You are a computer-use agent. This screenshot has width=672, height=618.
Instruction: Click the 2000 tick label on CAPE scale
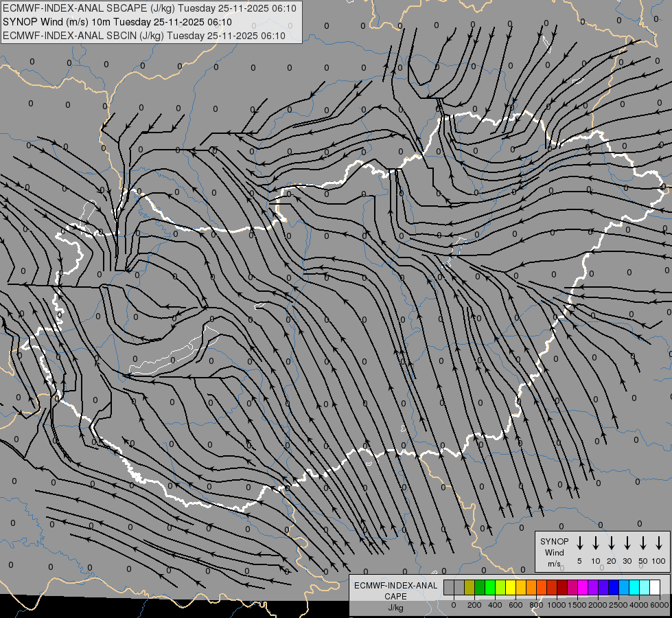point(597,605)
